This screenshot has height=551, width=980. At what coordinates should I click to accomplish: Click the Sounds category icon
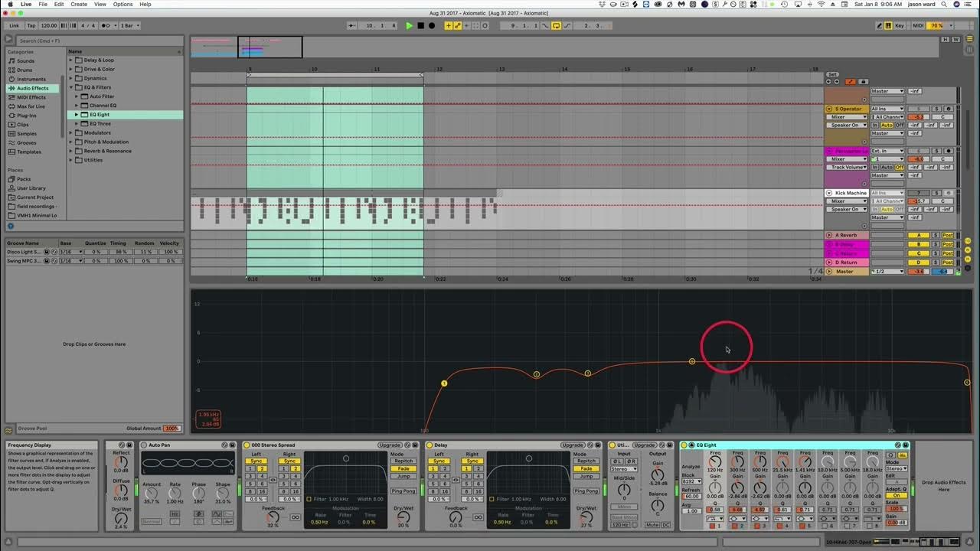point(11,60)
